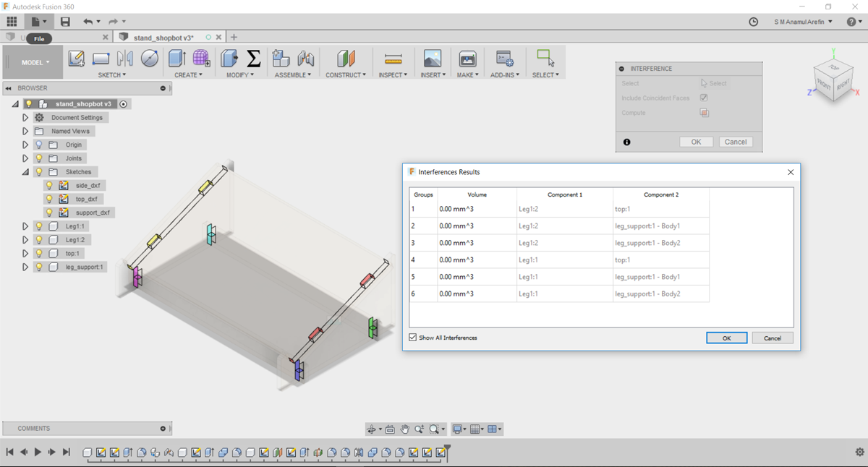The width and height of the screenshot is (868, 467).
Task: Open the Job Status clock icon
Action: [x=753, y=22]
